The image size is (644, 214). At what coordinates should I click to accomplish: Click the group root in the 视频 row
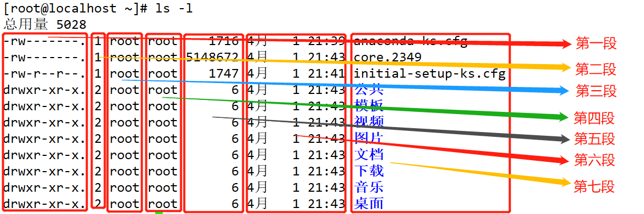tap(163, 122)
